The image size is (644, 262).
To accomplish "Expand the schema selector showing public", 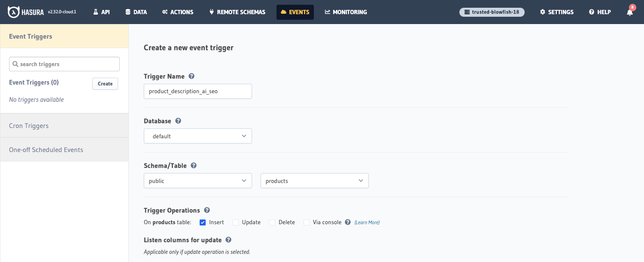I will click(197, 180).
